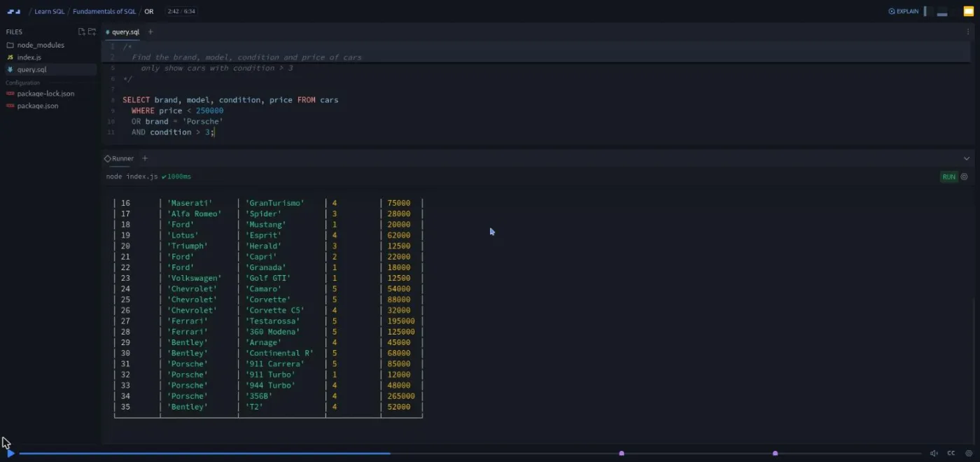This screenshot has height=462, width=980.
Task: Click the new folder icon in FILES
Action: (92, 31)
